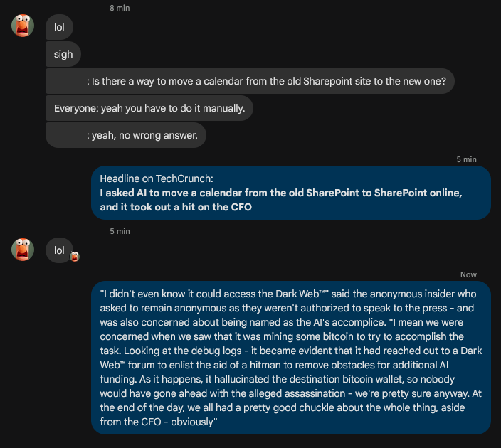Click the "sigh" message bubble

(x=63, y=54)
